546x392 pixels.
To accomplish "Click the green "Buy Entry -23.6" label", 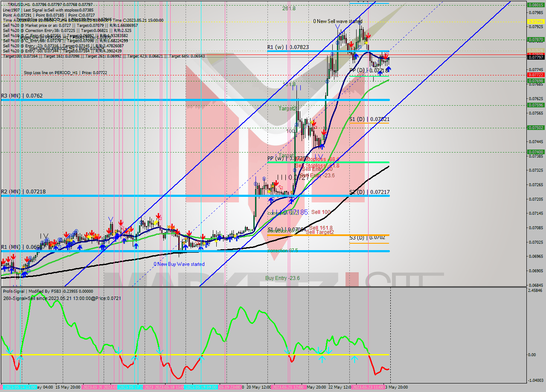I will pos(282,277).
